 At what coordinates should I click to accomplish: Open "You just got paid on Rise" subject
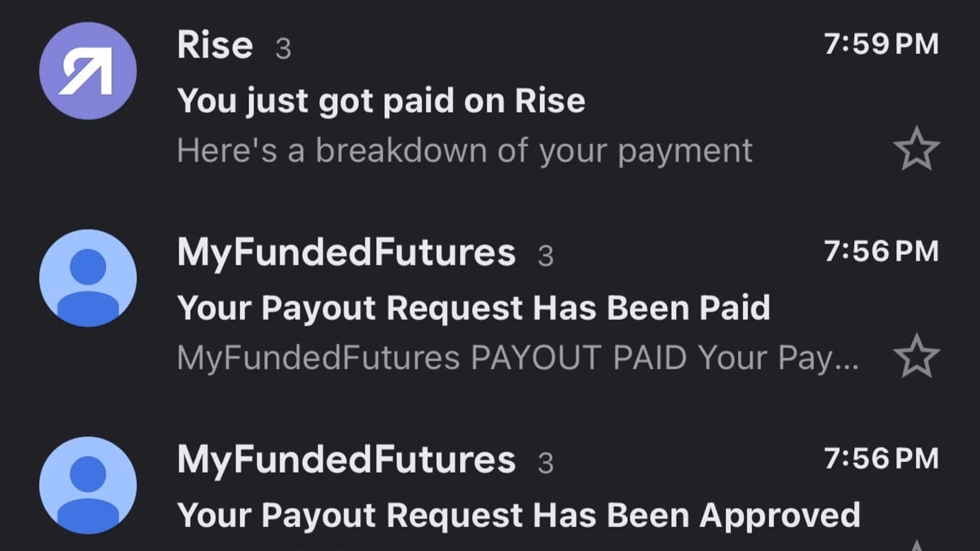pyautogui.click(x=381, y=102)
